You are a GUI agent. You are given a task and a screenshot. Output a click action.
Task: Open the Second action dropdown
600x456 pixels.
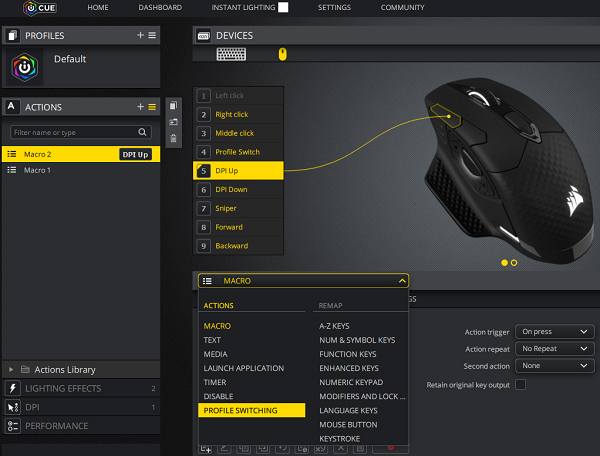click(555, 366)
